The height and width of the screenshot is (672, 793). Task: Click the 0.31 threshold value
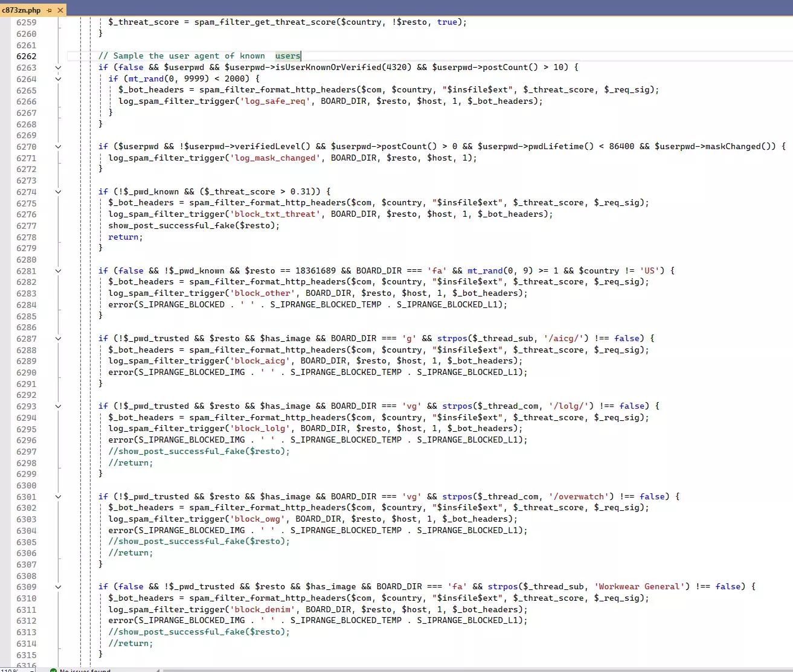pyautogui.click(x=300, y=191)
